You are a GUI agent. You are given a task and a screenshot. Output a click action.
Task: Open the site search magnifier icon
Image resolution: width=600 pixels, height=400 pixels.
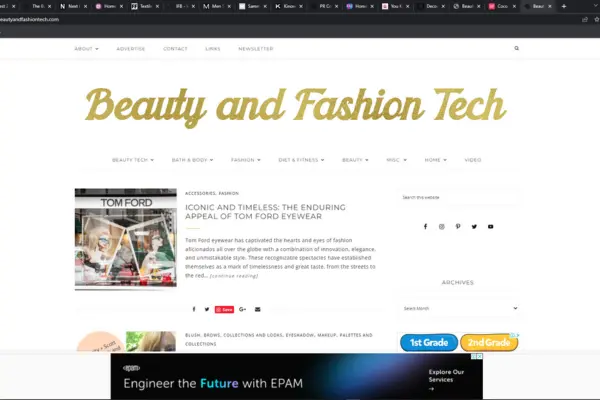(517, 48)
